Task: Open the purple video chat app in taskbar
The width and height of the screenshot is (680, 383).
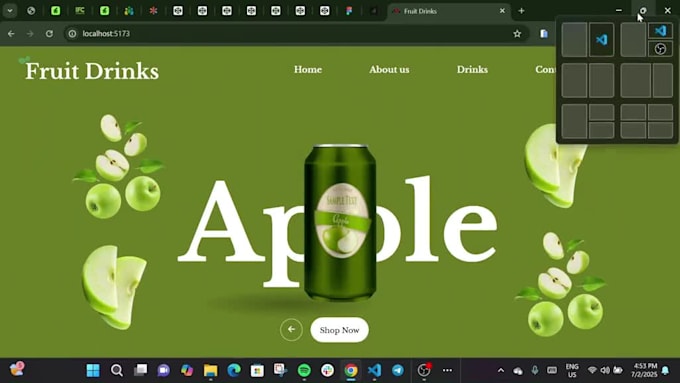Action: click(x=163, y=370)
